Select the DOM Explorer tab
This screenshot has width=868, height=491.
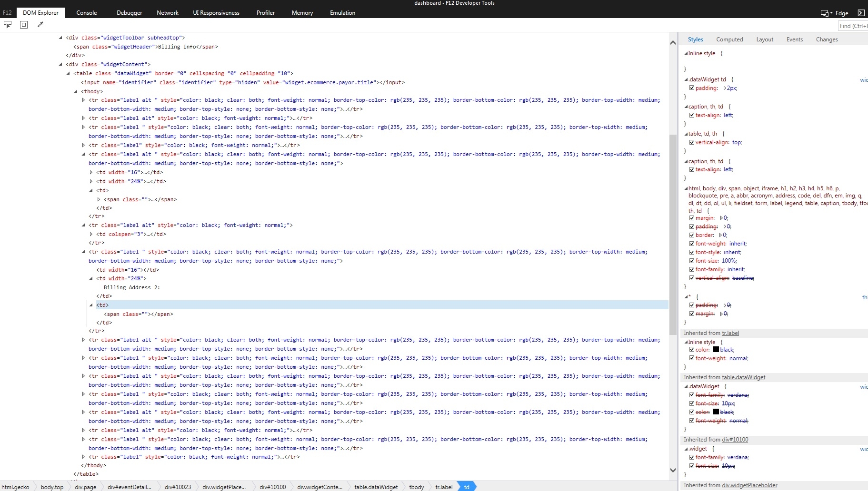coord(40,13)
